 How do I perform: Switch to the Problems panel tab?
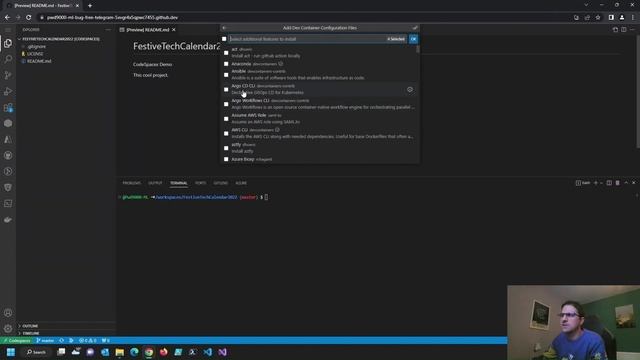click(131, 183)
